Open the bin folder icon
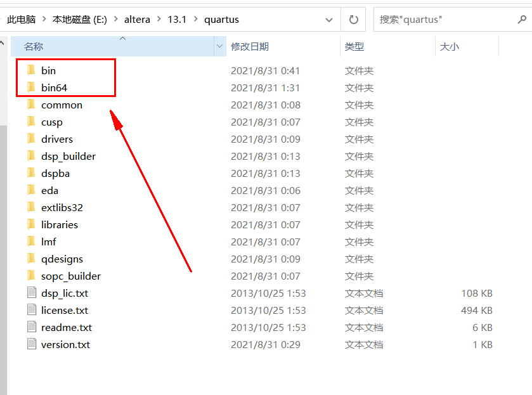532x395 pixels. (x=32, y=70)
